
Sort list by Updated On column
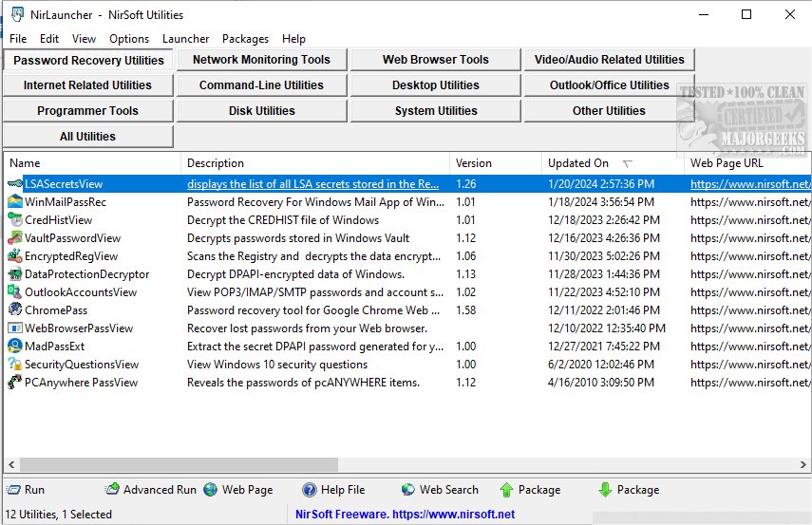coord(578,163)
